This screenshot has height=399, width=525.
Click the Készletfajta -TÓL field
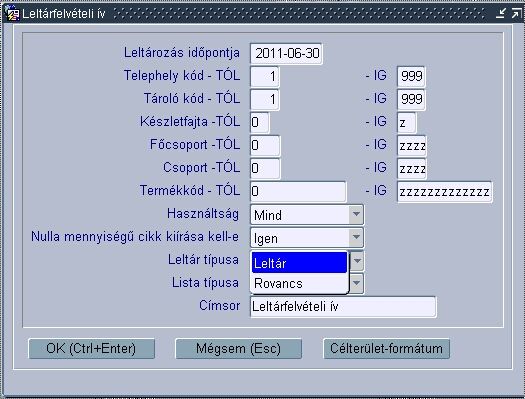click(x=259, y=123)
